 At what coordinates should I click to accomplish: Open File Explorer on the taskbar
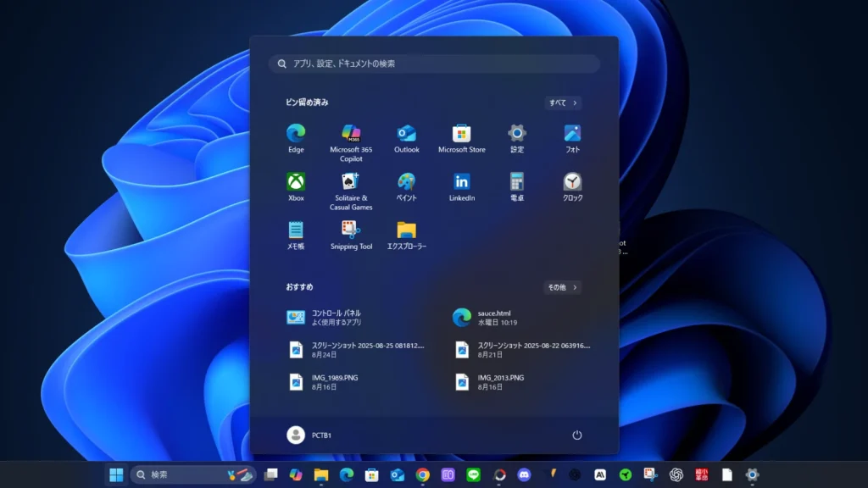point(321,474)
